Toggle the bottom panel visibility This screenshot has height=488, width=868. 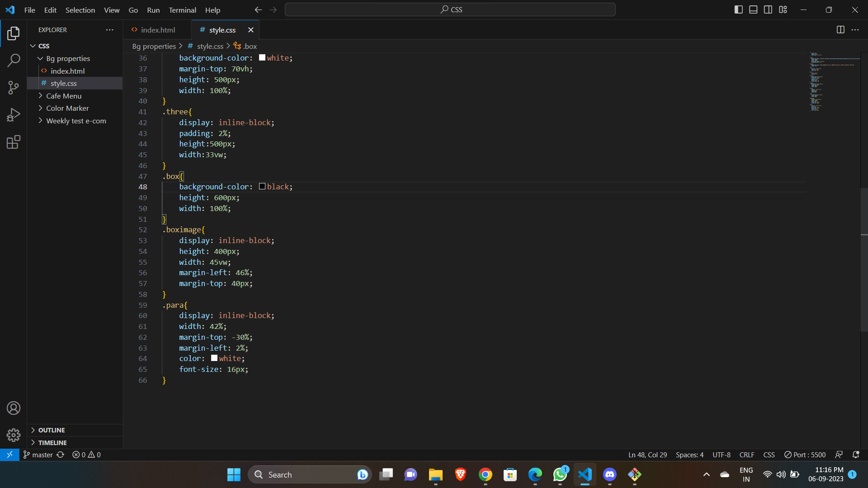click(753, 9)
